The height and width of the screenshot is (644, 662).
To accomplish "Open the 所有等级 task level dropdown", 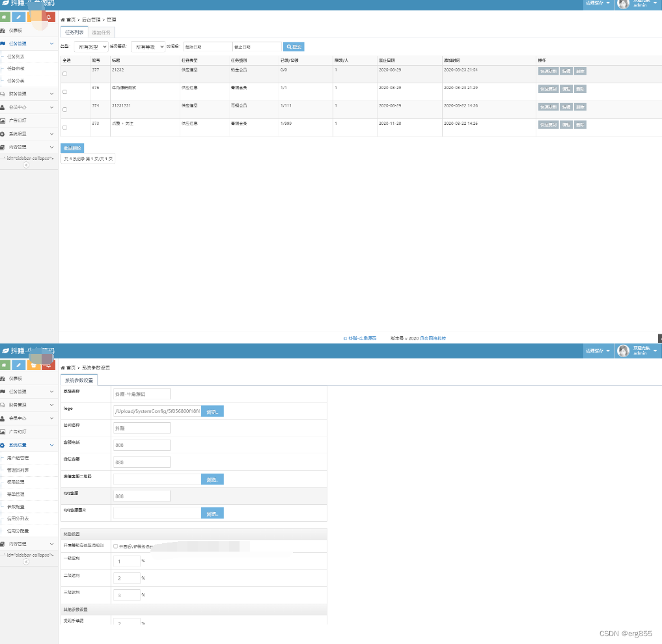I will (148, 47).
